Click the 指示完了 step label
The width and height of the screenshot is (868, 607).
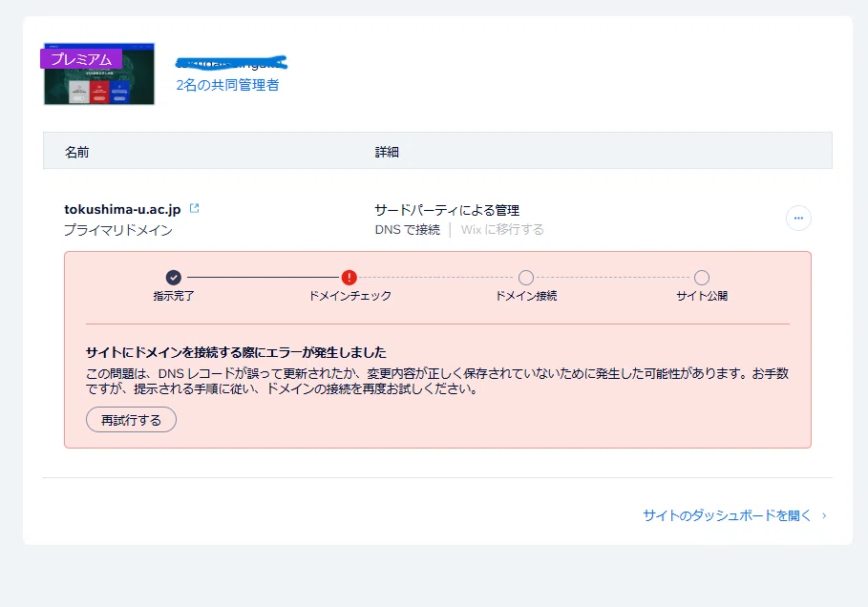(x=173, y=296)
